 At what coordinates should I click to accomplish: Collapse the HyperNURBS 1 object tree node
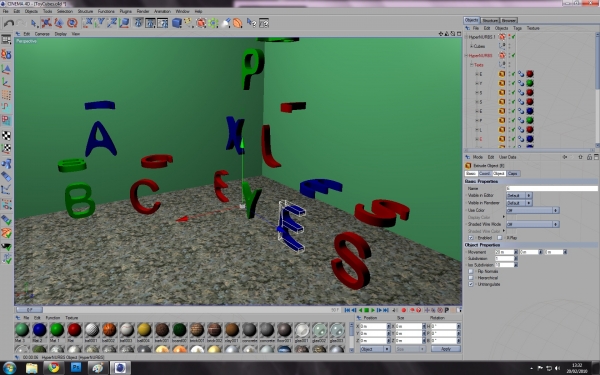pyautogui.click(x=466, y=37)
